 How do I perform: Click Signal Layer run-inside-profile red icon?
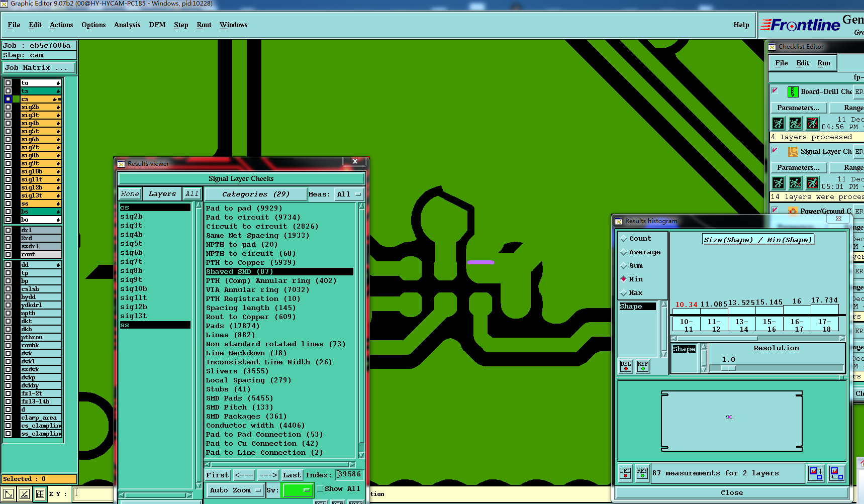pyautogui.click(x=812, y=183)
